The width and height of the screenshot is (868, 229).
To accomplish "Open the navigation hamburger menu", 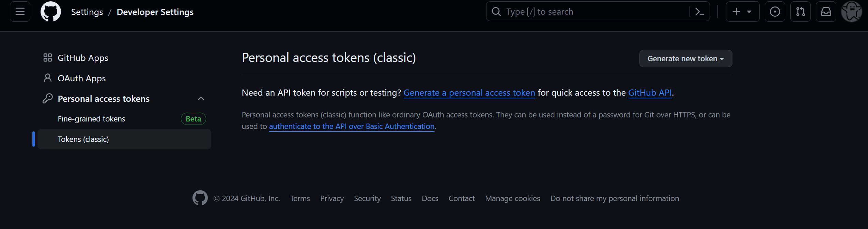I will pos(20,11).
